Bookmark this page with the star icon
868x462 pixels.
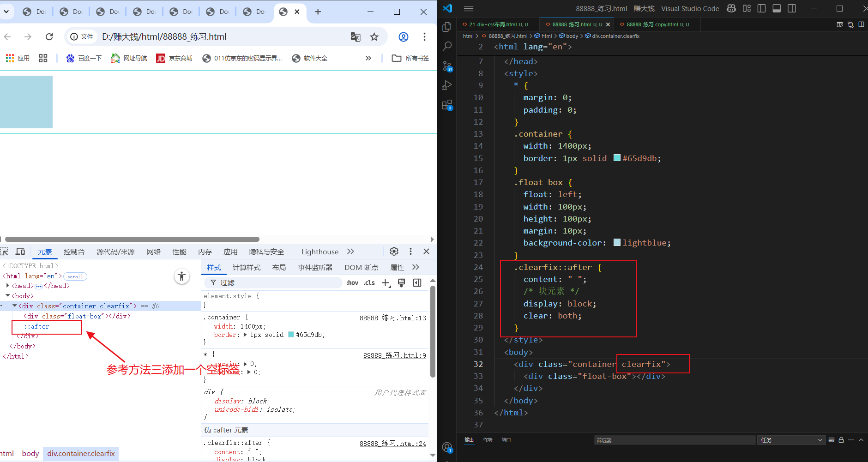click(x=374, y=37)
